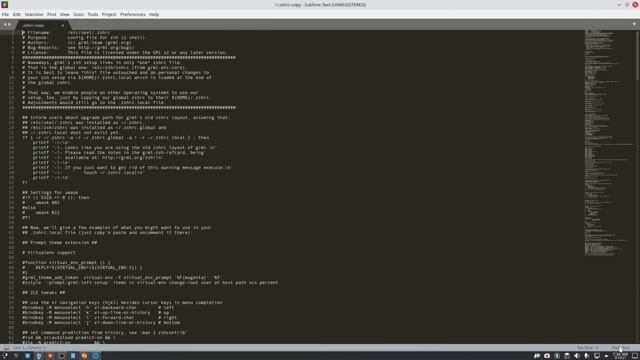Open the volume speaker tray icon
Image resolution: width=640 pixels, height=360 pixels.
577,356
